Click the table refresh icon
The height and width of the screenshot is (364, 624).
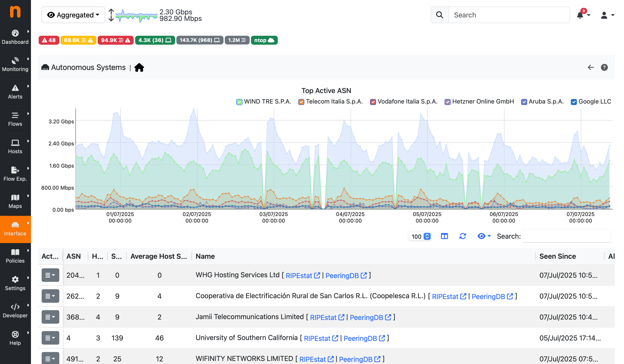463,236
